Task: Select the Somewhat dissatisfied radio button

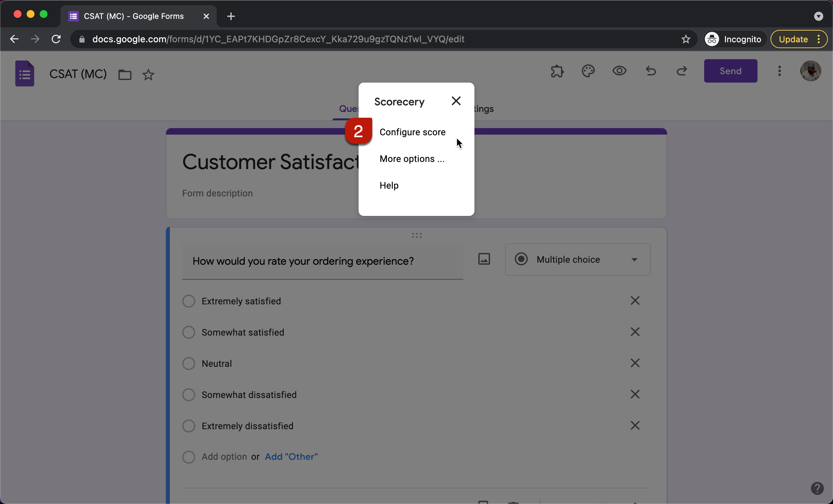Action: pyautogui.click(x=189, y=394)
